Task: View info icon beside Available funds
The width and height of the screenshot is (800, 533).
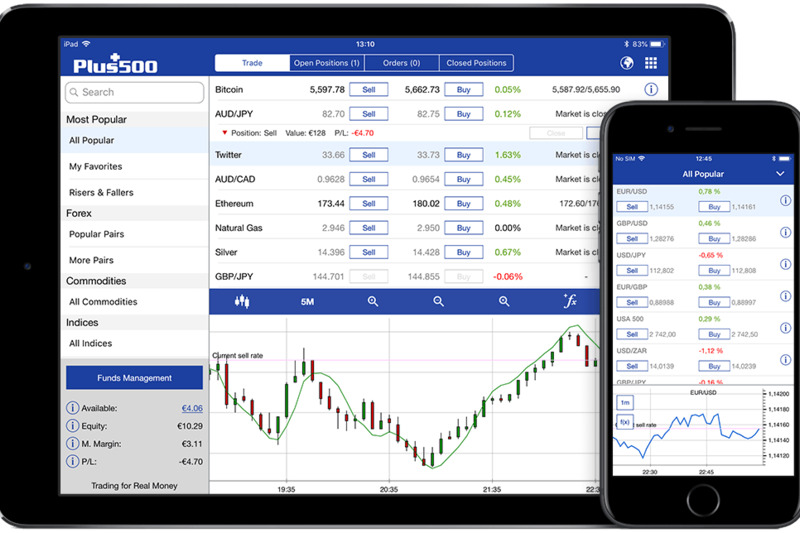Action: pos(72,408)
